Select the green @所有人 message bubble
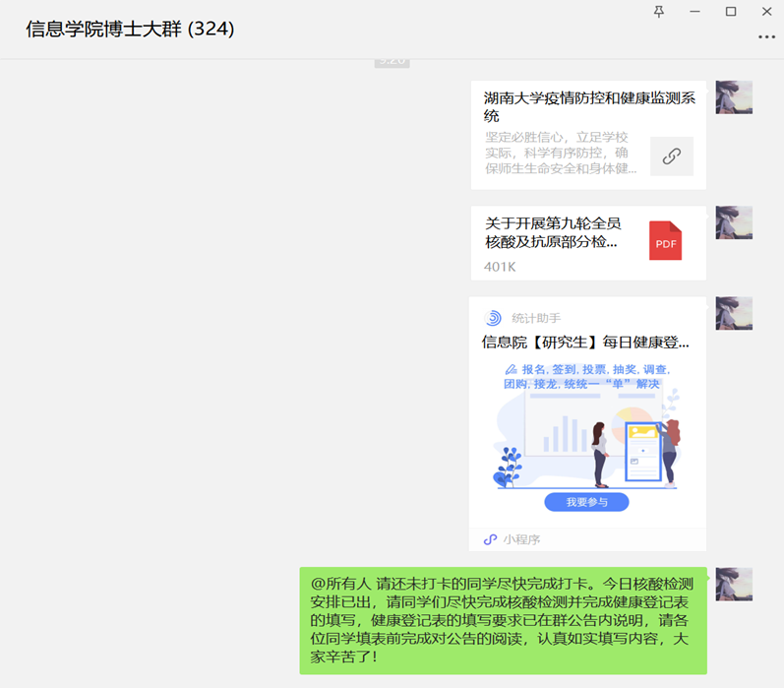 point(503,620)
